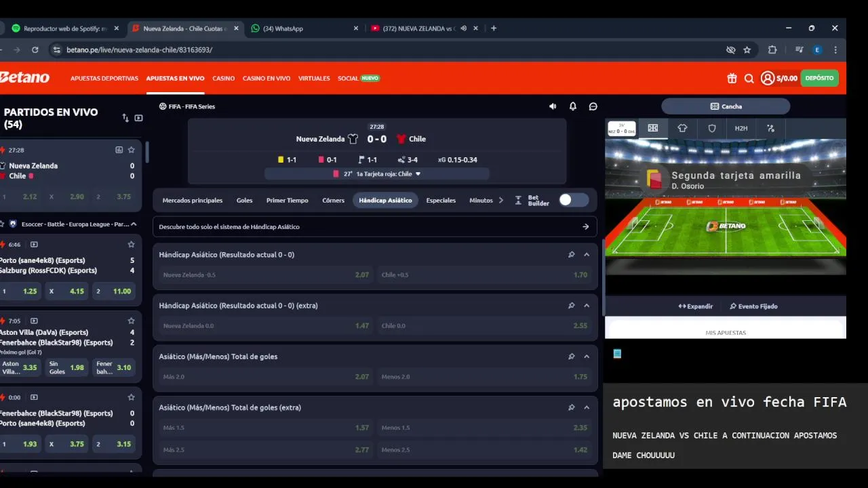The height and width of the screenshot is (488, 868).
Task: Open the Social Nuevo menu item
Action: pyautogui.click(x=359, y=79)
